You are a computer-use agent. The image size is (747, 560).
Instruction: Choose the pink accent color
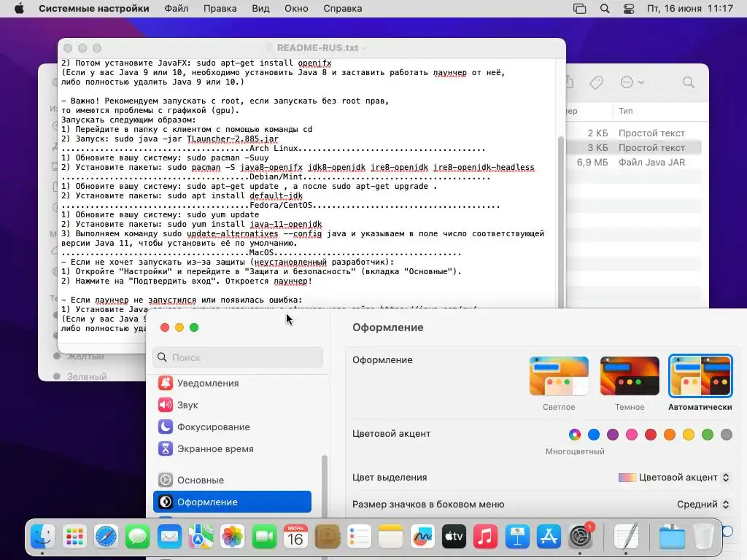[x=632, y=435]
